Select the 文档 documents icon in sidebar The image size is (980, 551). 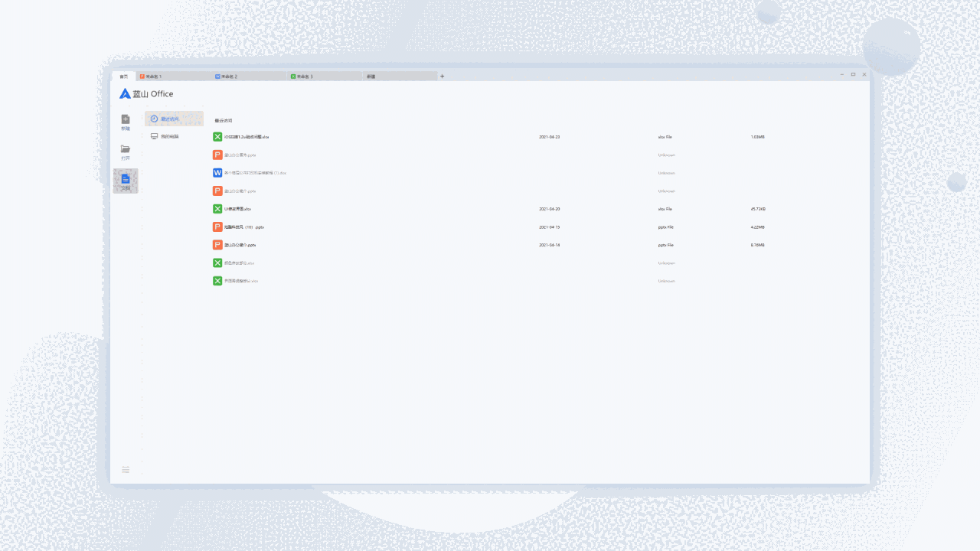126,178
